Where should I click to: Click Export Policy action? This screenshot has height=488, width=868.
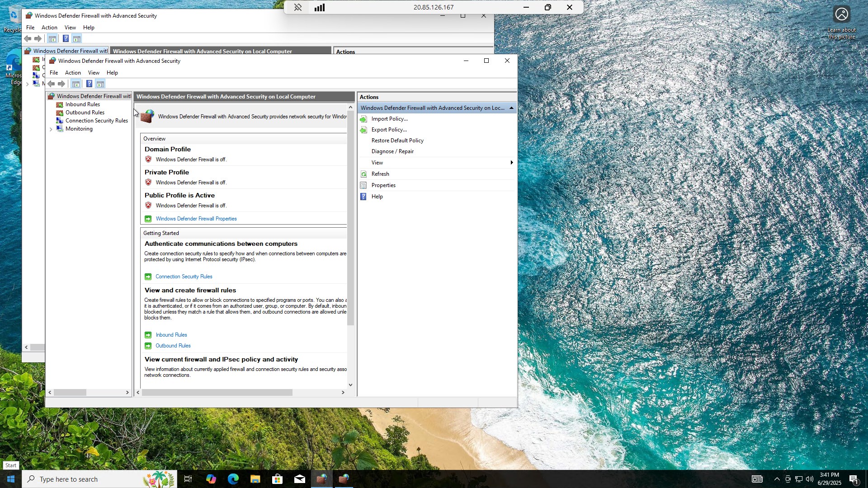[x=389, y=130]
